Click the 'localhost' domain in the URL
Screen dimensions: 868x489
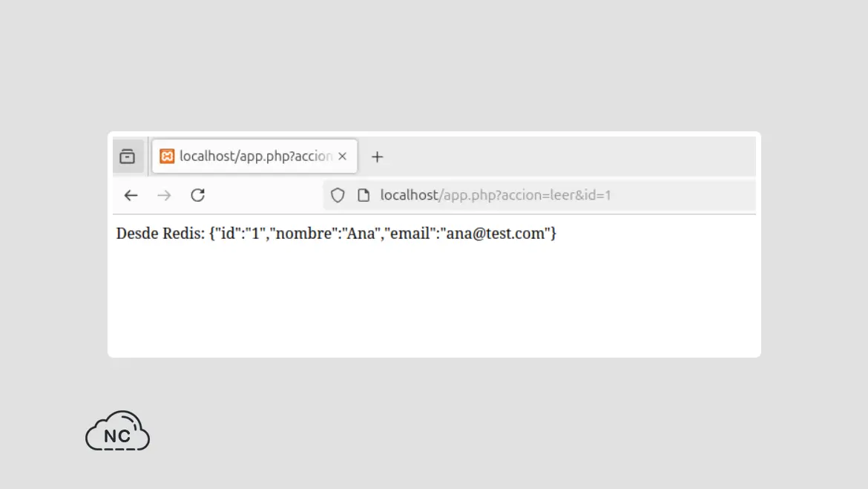pos(409,195)
